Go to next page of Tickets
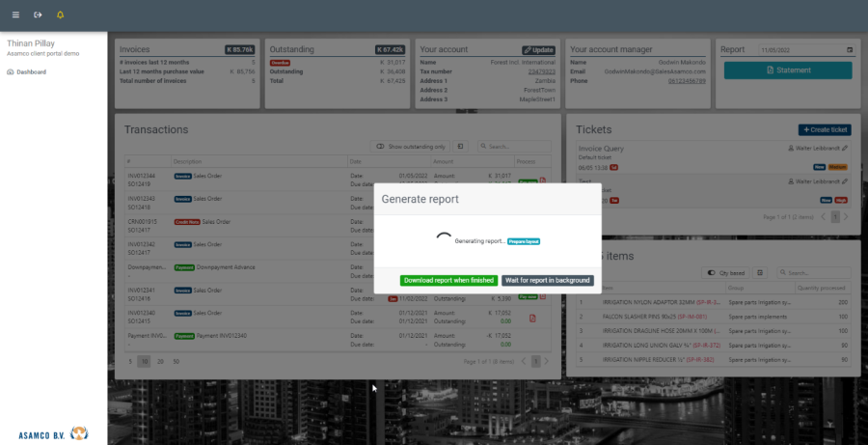868x445 pixels. point(846,217)
